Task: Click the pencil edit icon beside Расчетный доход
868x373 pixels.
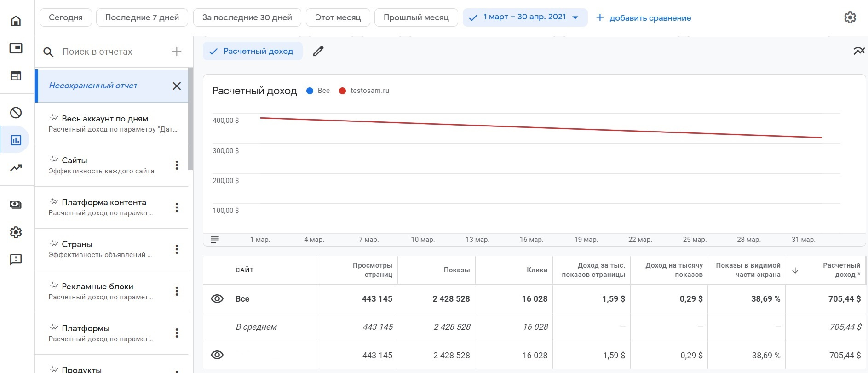Action: 318,51
